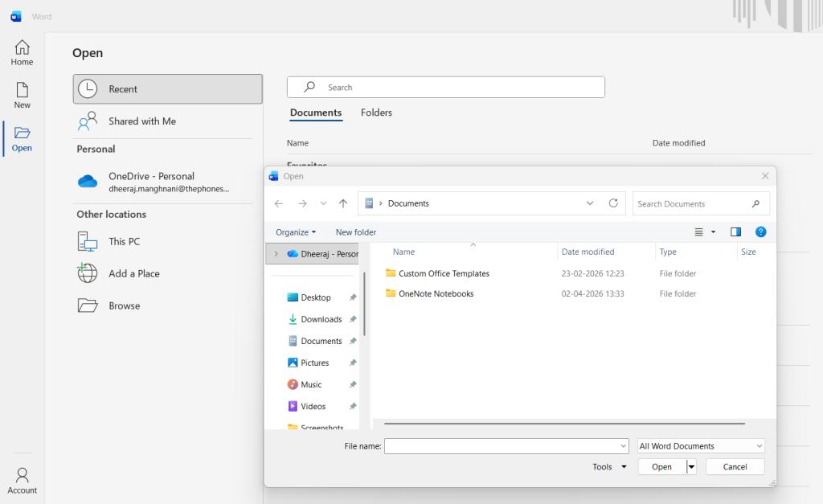
Task: Select the Documents tab
Action: (316, 113)
